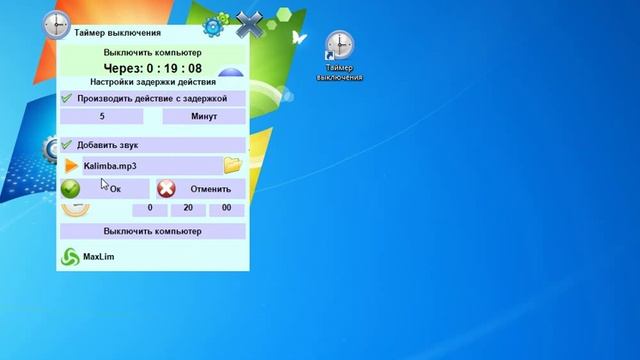Browse for sound file with folder icon
Viewport: 640px width, 360px height.
[x=233, y=165]
